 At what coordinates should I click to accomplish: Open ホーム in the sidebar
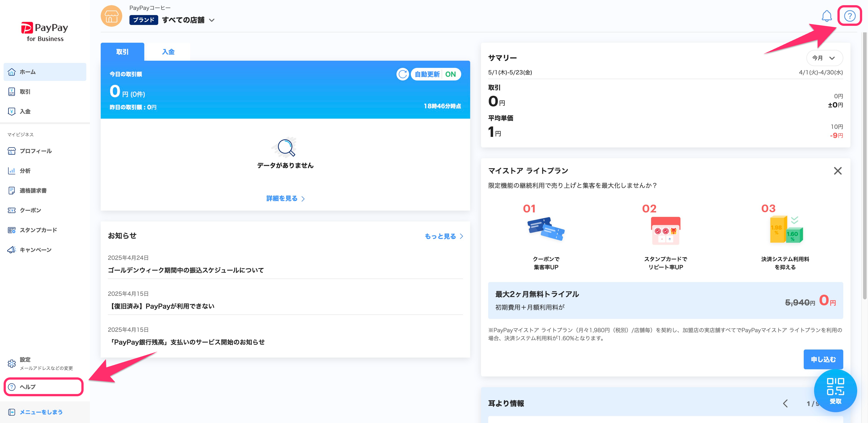pyautogui.click(x=45, y=72)
